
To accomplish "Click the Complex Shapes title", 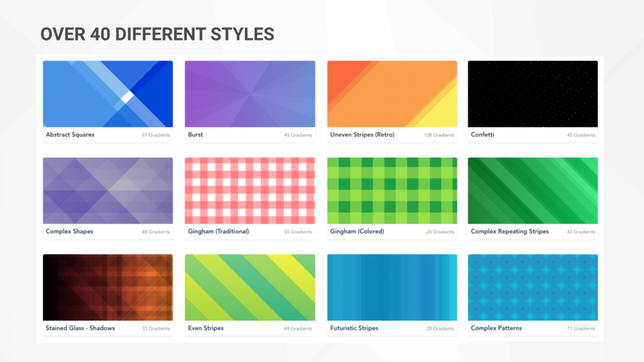I will pos(69,231).
